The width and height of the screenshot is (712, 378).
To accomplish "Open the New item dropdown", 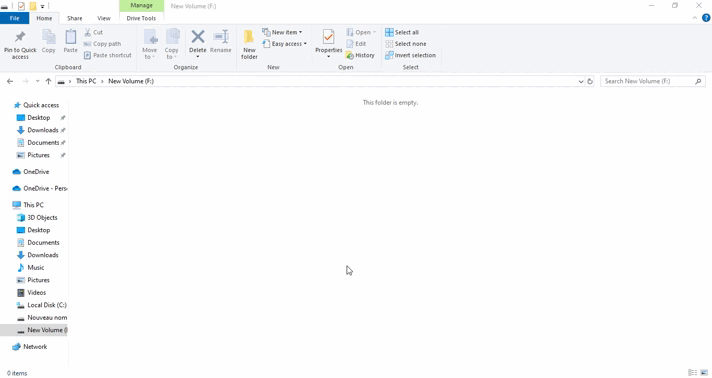I will [x=282, y=32].
